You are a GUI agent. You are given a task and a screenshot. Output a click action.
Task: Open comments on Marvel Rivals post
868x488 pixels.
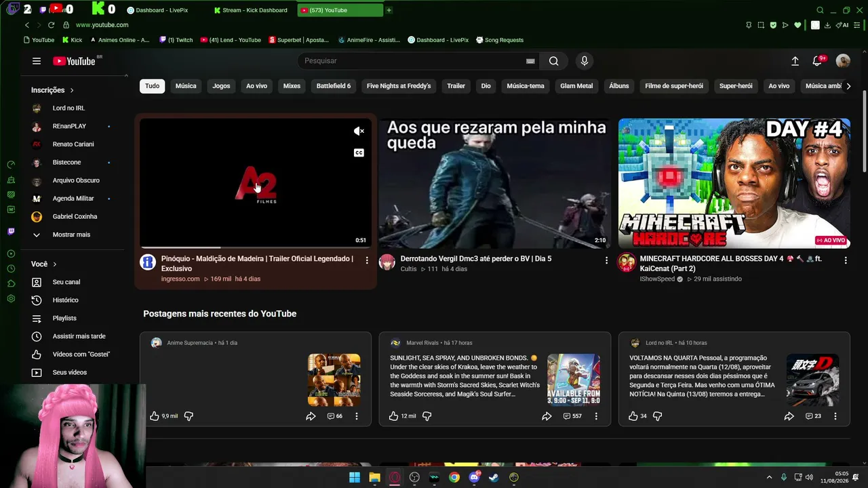[x=572, y=416]
